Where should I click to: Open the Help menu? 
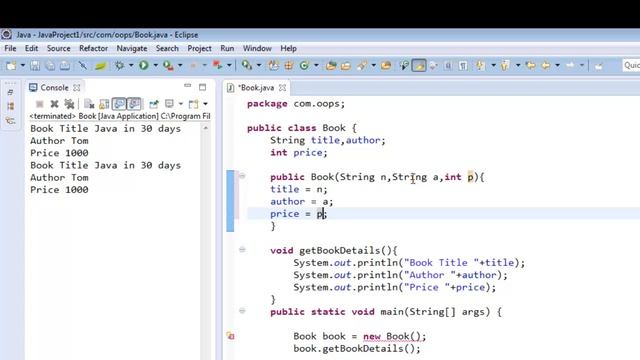[x=288, y=48]
